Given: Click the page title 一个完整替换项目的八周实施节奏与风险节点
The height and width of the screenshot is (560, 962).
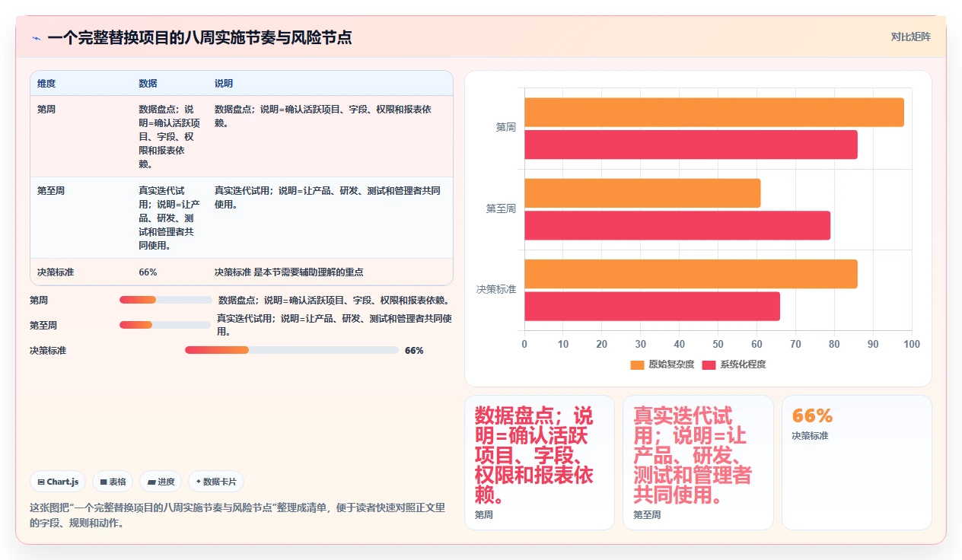Looking at the screenshot, I should (x=199, y=38).
